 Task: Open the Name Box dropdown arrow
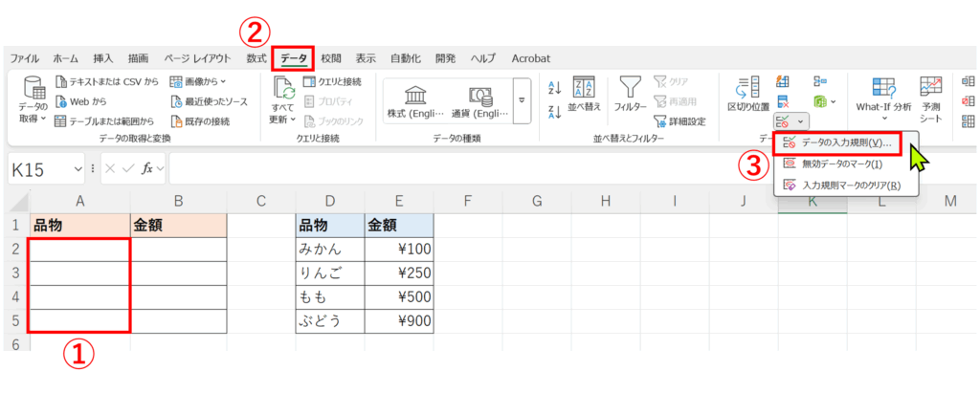(x=78, y=169)
